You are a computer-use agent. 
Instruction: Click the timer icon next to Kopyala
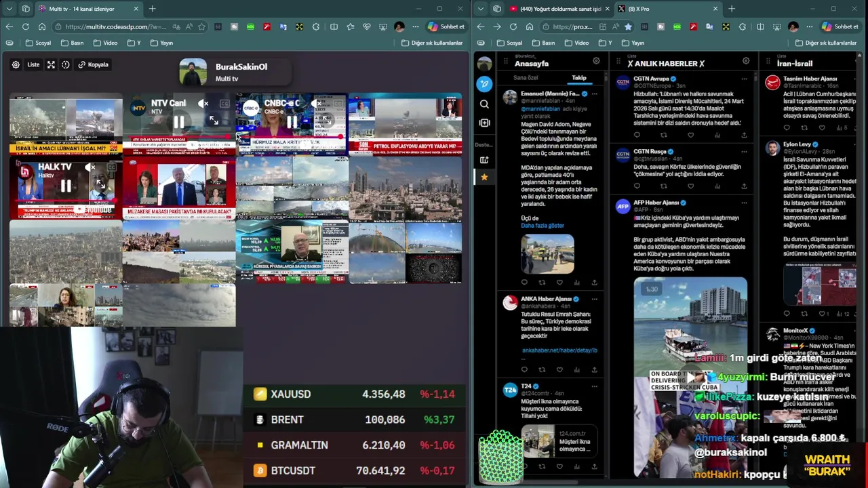[66, 64]
